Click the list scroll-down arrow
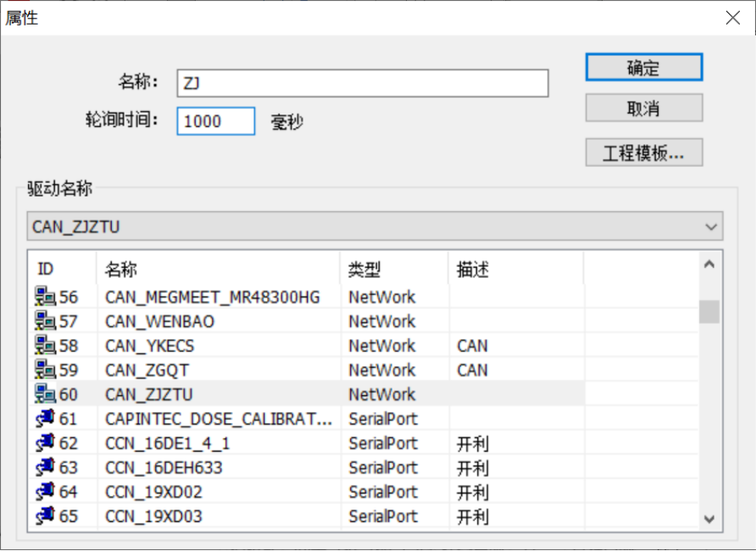 tap(709, 519)
